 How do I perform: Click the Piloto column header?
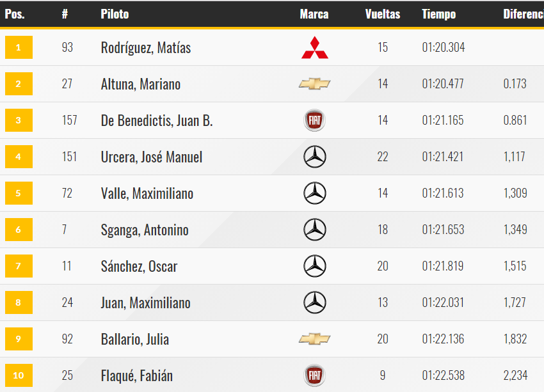(x=115, y=14)
